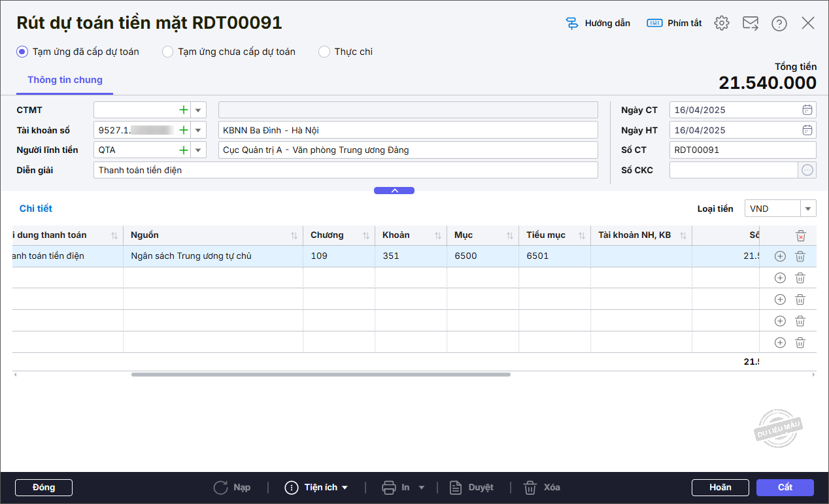
Task: Click the ellipsis button beside Số CKC
Action: click(x=807, y=170)
